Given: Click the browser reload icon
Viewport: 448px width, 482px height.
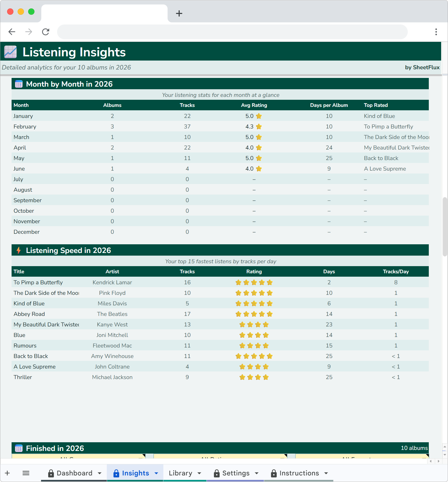Looking at the screenshot, I should click(x=46, y=32).
